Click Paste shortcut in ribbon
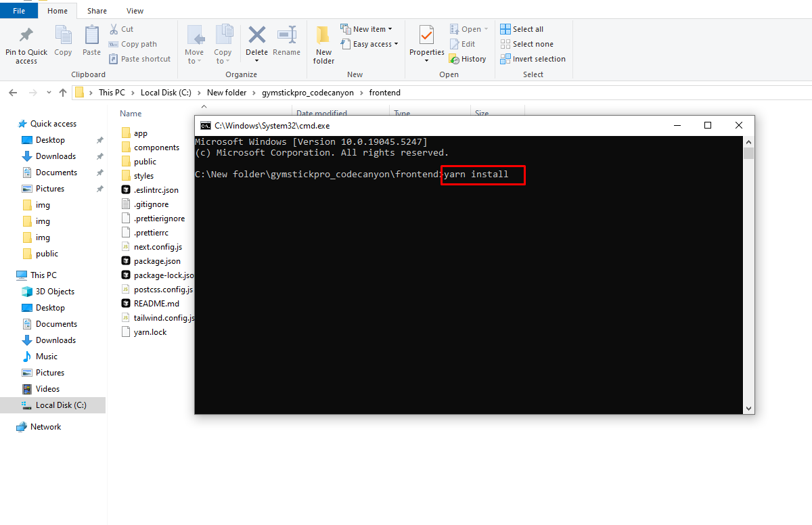Screen dimensions: 812x525 [x=140, y=59]
